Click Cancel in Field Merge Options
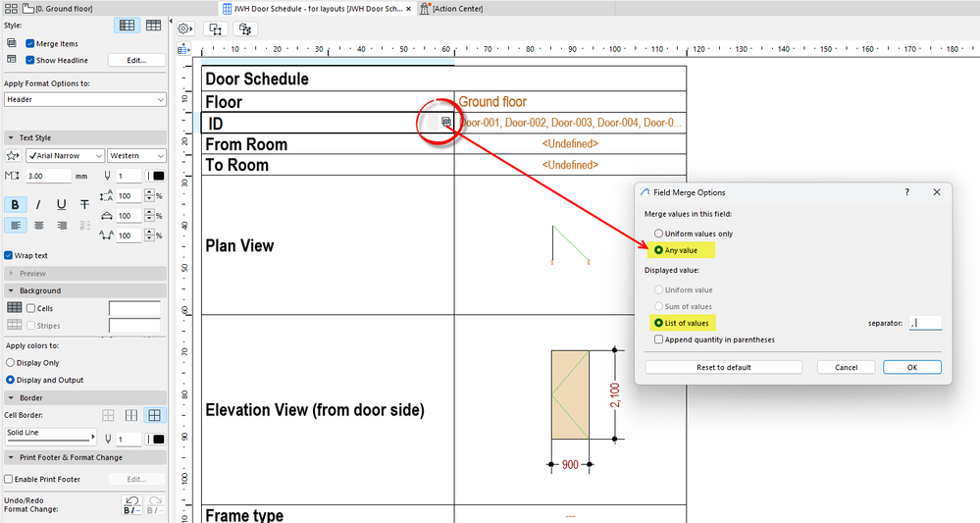This screenshot has height=523, width=980. 847,367
